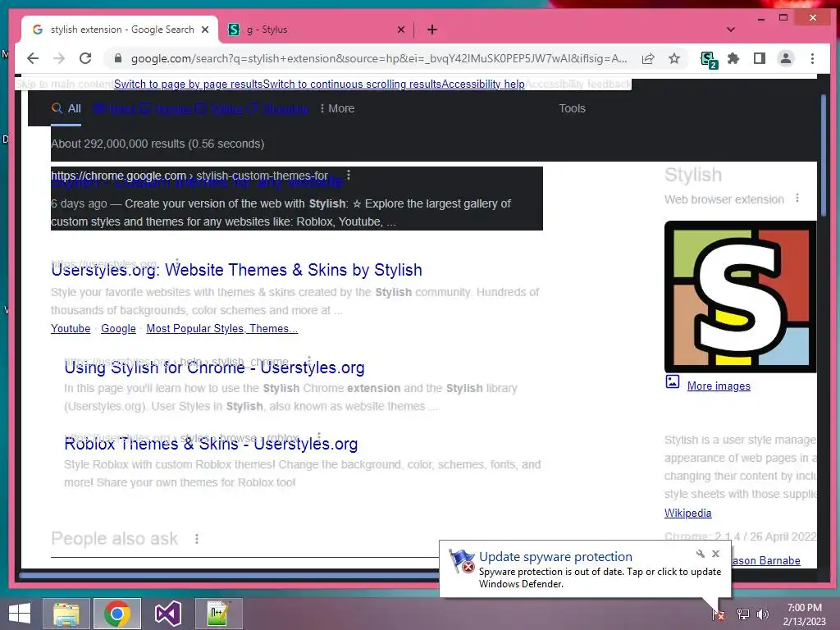Switch to the 'g - Stylus' tab

point(316,30)
